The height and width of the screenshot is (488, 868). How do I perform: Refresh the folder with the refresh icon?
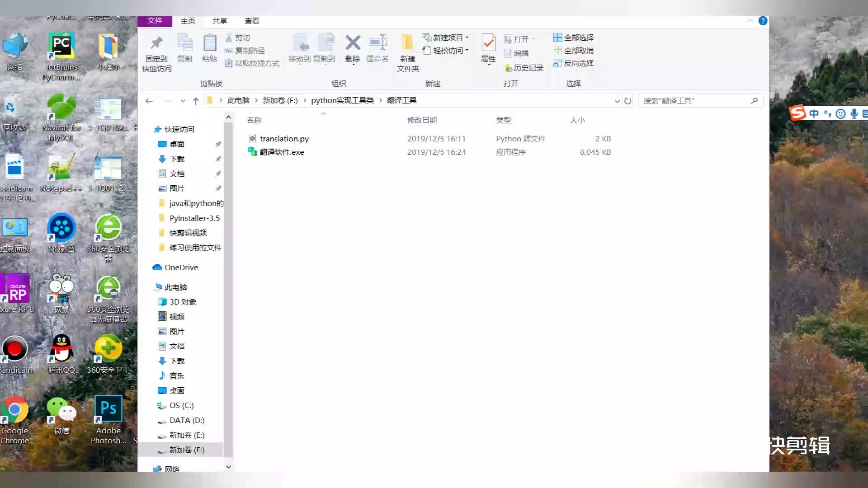pyautogui.click(x=628, y=101)
